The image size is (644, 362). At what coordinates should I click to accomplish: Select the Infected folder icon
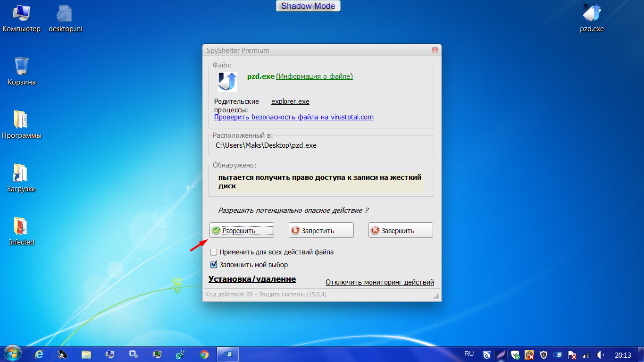[x=22, y=232]
